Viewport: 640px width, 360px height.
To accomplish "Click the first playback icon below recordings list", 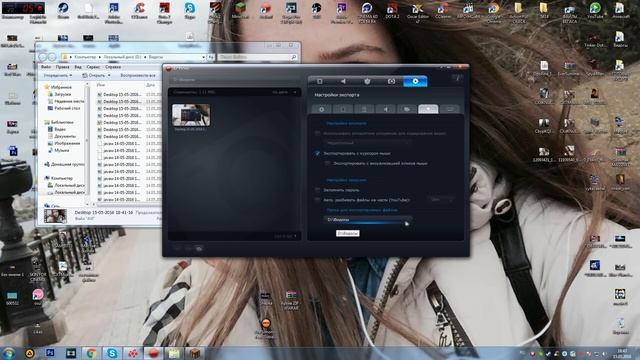I will point(178,248).
